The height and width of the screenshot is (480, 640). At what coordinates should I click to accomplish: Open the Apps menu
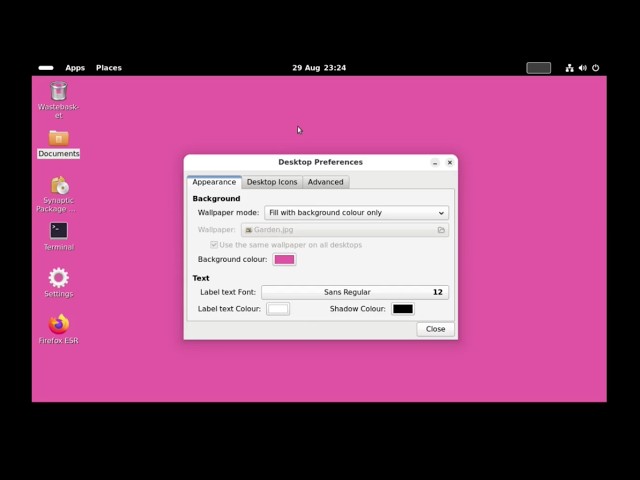click(x=75, y=68)
